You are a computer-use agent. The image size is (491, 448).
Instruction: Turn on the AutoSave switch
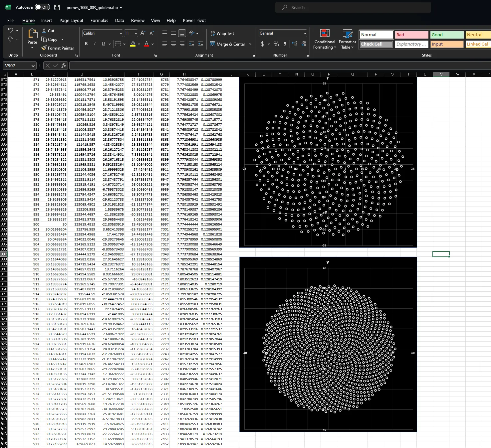click(x=42, y=7)
